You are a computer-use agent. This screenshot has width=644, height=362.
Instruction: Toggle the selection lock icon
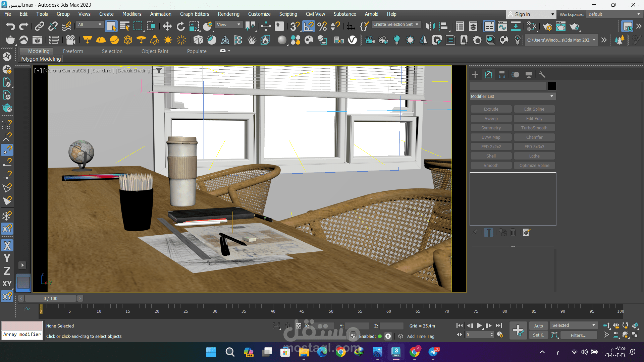287,326
